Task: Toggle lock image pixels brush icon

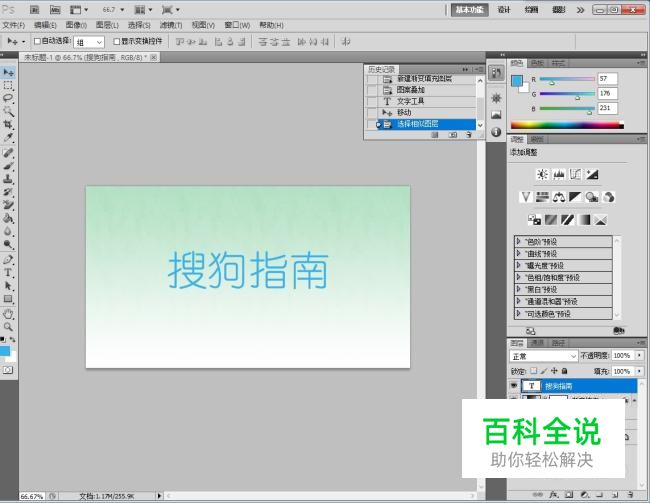Action: coord(543,371)
